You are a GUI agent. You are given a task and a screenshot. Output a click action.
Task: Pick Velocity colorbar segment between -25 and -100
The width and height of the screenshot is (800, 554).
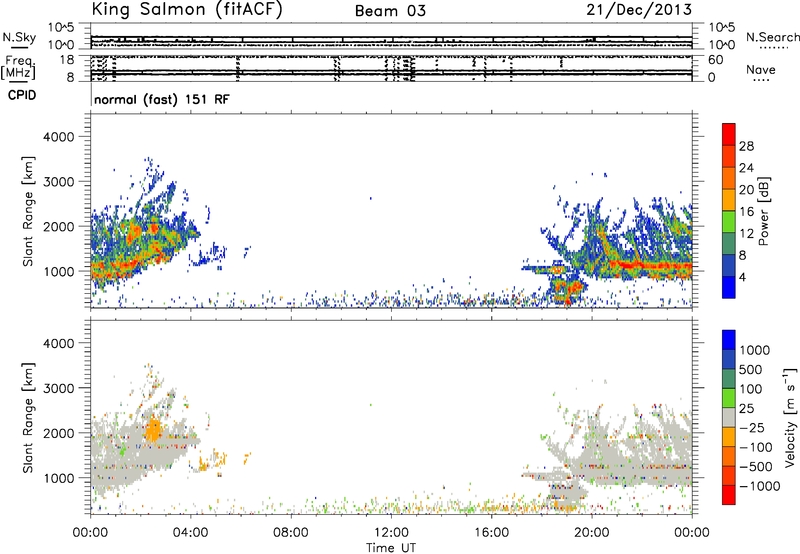click(729, 437)
